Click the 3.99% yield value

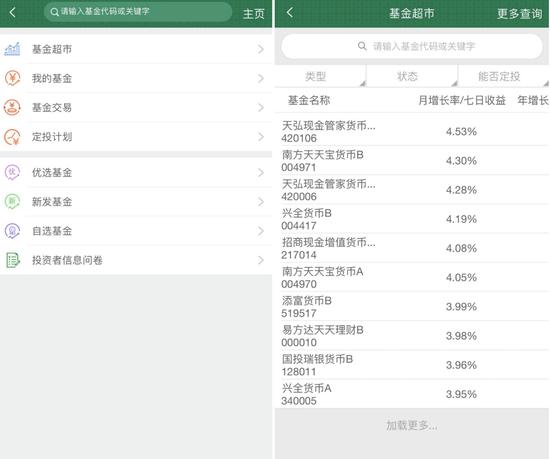point(461,307)
